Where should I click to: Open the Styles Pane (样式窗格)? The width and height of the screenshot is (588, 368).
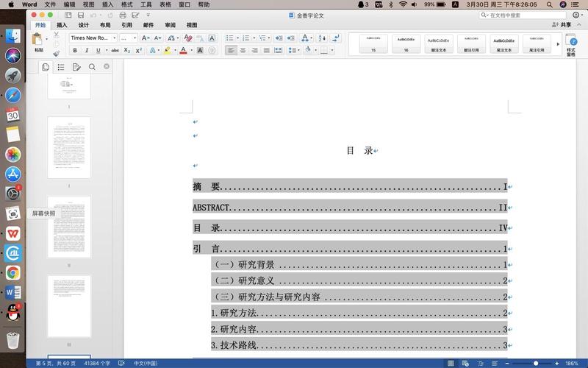571,45
